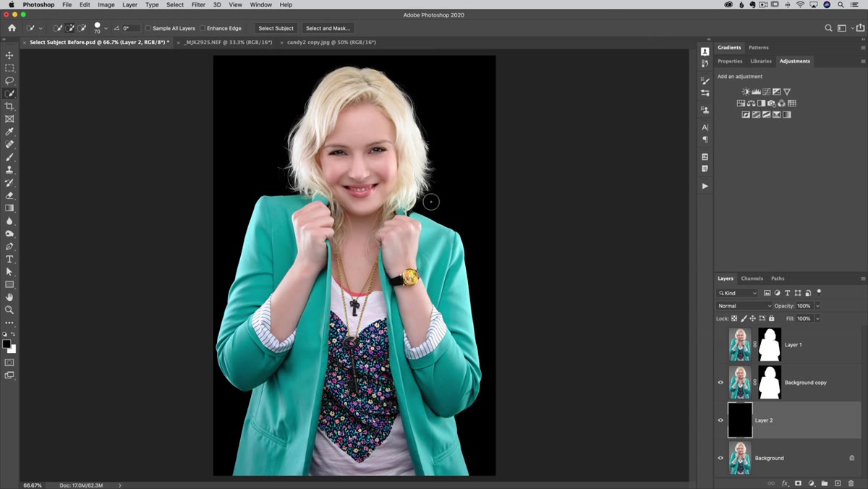Viewport: 868px width, 489px height.
Task: Create a new layer using plus icon
Action: pos(838,483)
